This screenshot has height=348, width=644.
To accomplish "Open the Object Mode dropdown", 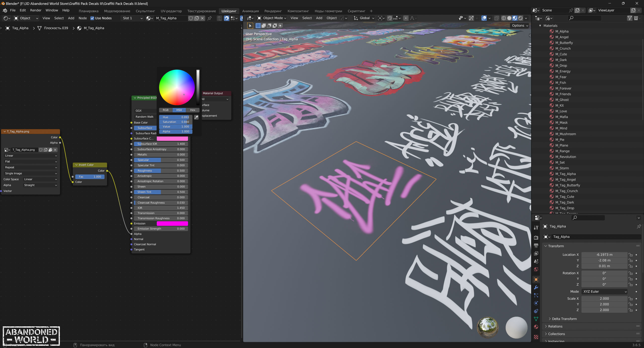I will click(272, 18).
